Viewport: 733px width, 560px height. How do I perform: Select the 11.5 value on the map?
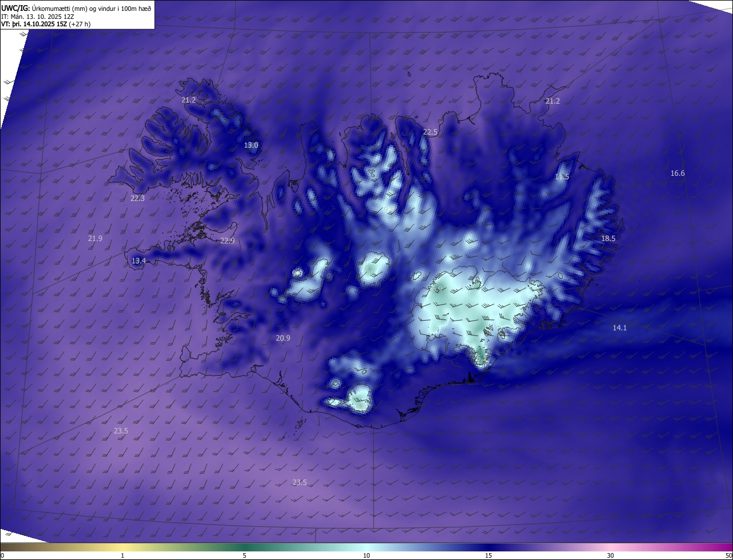[x=562, y=177]
